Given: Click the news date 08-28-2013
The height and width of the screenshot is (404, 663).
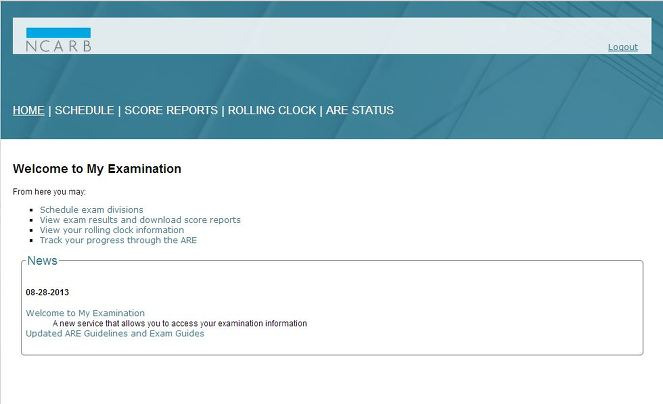Looking at the screenshot, I should tap(47, 292).
